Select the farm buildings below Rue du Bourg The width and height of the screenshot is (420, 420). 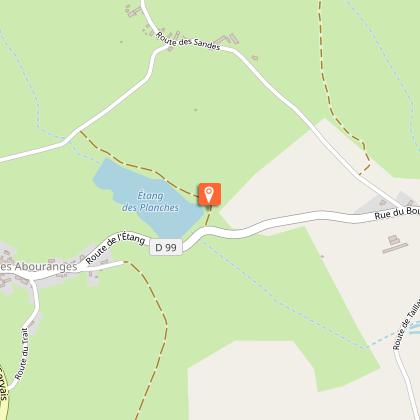tap(395, 244)
